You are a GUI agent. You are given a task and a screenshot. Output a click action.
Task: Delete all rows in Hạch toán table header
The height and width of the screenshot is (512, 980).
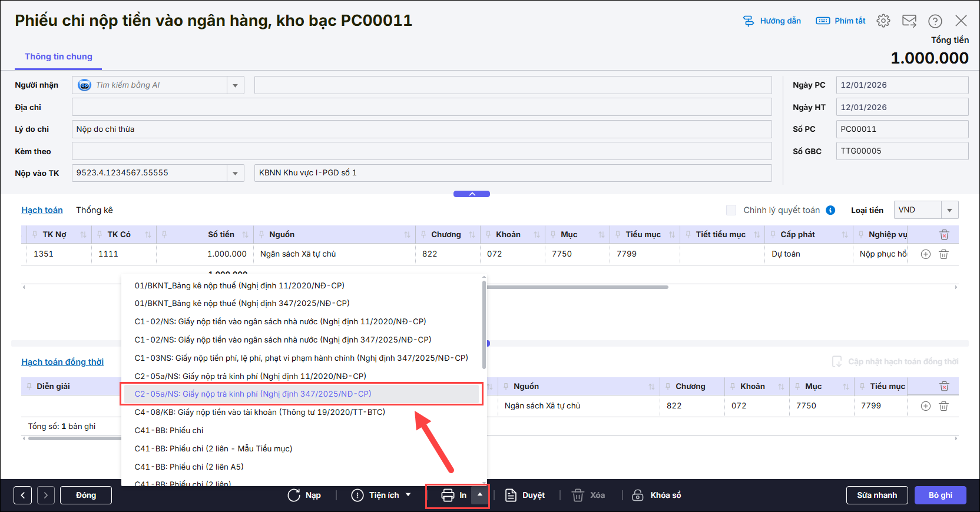coord(944,235)
